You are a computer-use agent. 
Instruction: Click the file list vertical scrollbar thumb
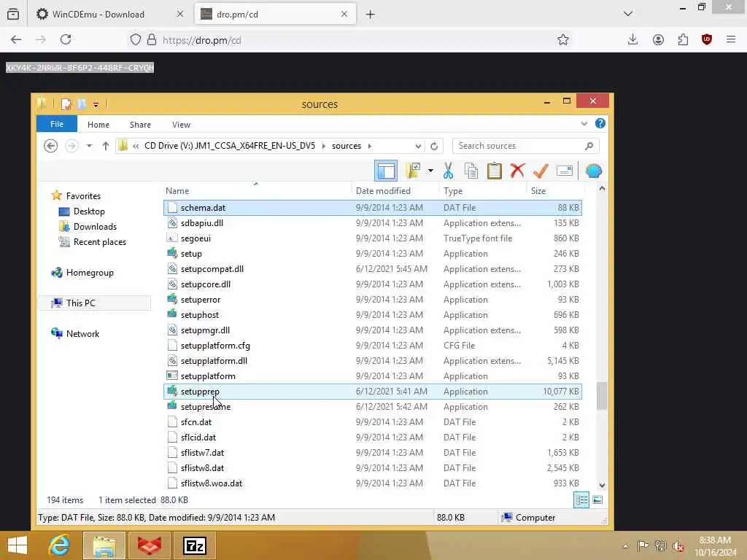[x=602, y=396]
